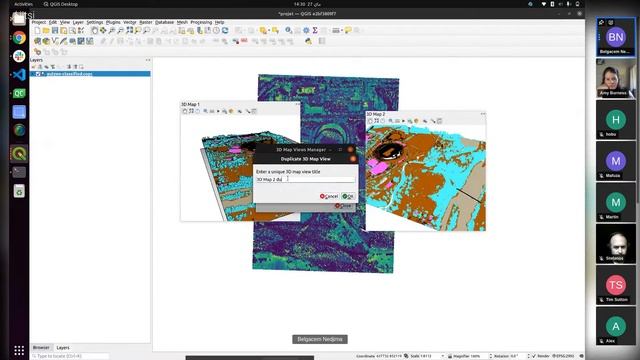The height and width of the screenshot is (360, 640).
Task: Open the Raster menu
Action: coord(146,22)
